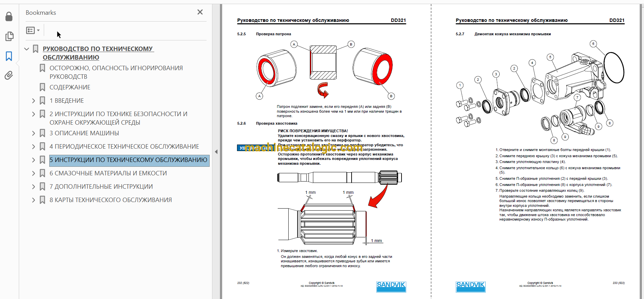Screen dimensions: 644x299
Task: Select the 3 ОПИСАНИЕ МАШИНЫ bookmark text
Action: click(84, 133)
